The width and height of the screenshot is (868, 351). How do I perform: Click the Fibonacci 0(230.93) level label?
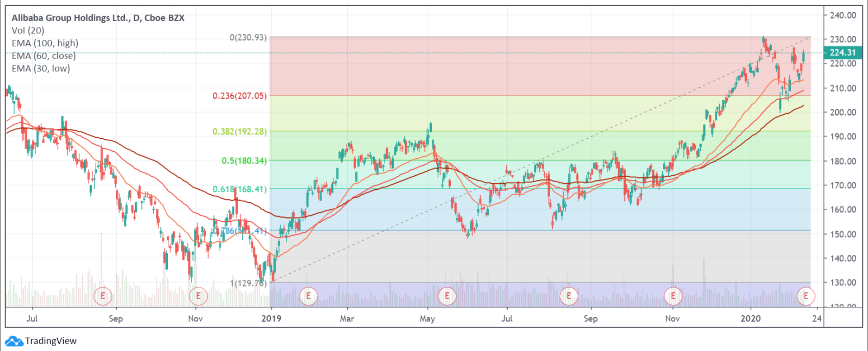pyautogui.click(x=248, y=37)
